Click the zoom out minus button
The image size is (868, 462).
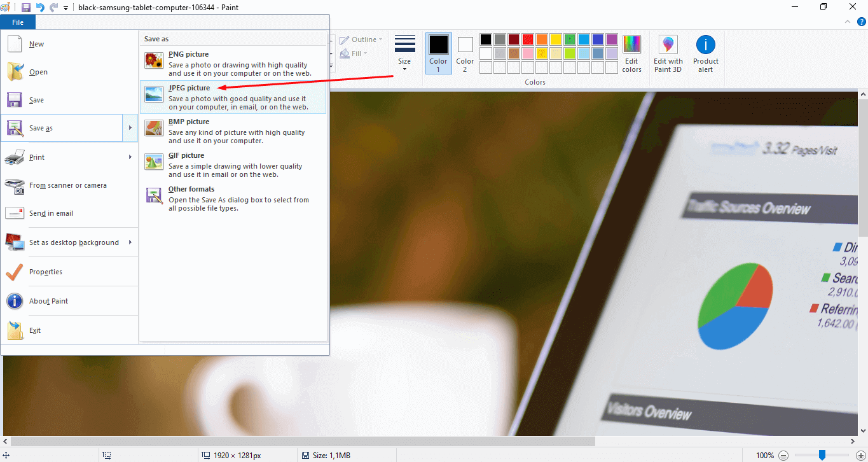783,455
